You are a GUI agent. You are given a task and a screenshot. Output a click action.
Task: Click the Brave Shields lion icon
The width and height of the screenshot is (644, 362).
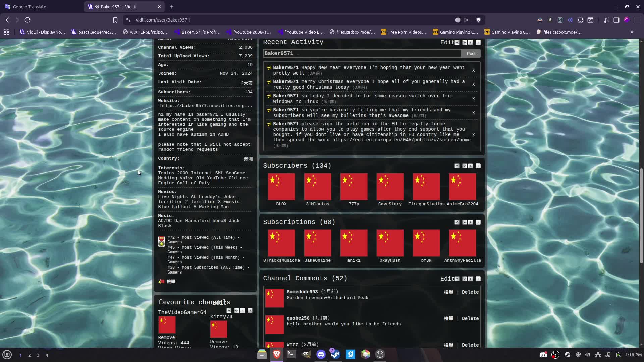click(x=478, y=20)
